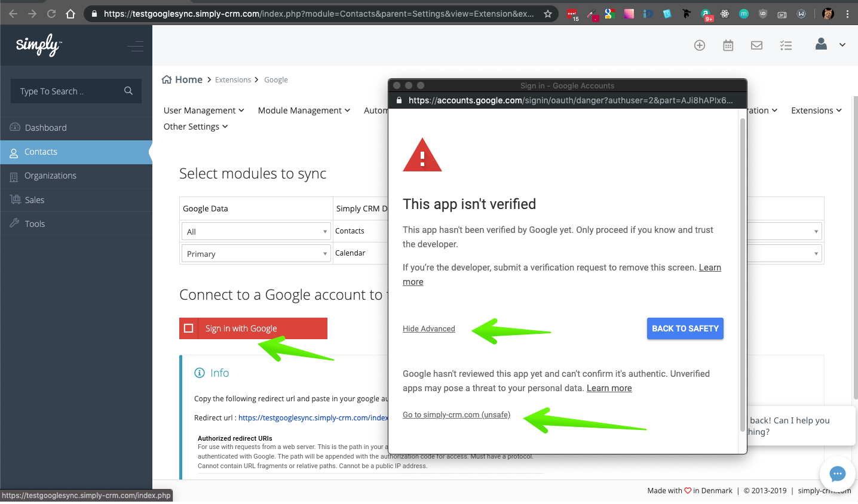Open the teal 'm' extension icon
Image resolution: width=858 pixels, height=504 pixels.
(x=744, y=14)
